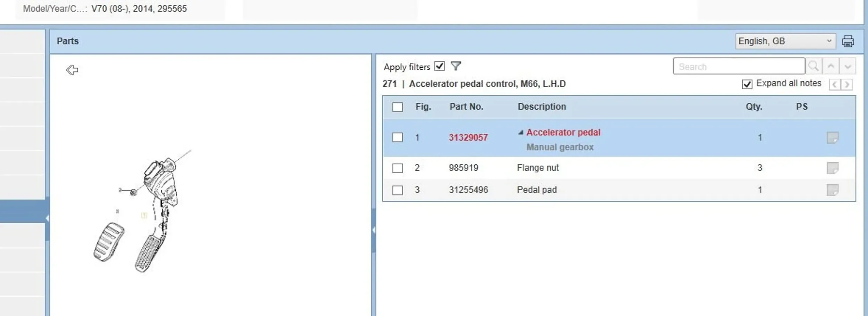The image size is (868, 316).
Task: Check the box for Flange nut row
Action: [398, 168]
